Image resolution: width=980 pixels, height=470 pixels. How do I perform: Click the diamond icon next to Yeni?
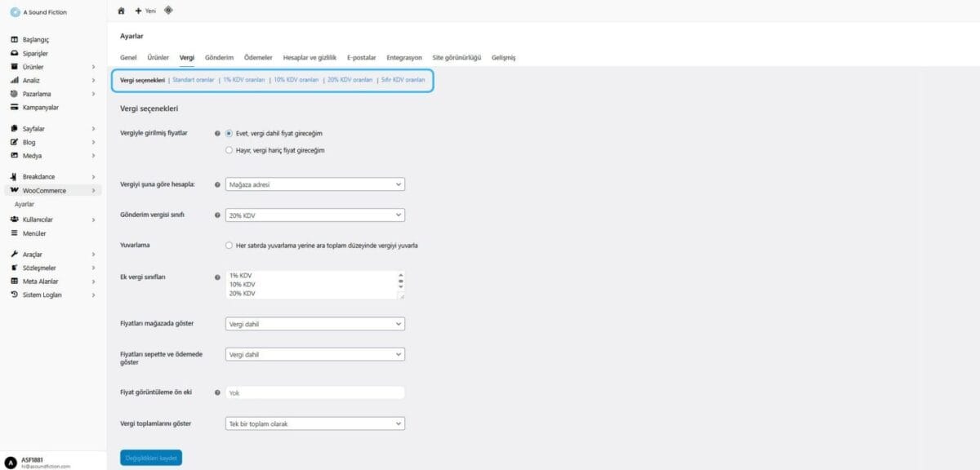coord(168,11)
